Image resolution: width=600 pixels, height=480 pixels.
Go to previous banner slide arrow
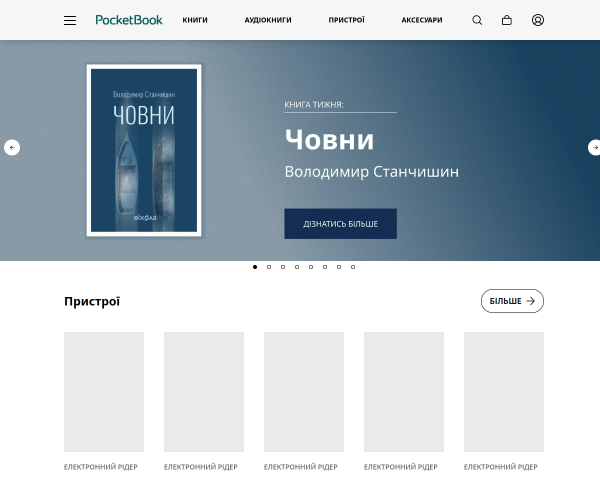point(12,147)
